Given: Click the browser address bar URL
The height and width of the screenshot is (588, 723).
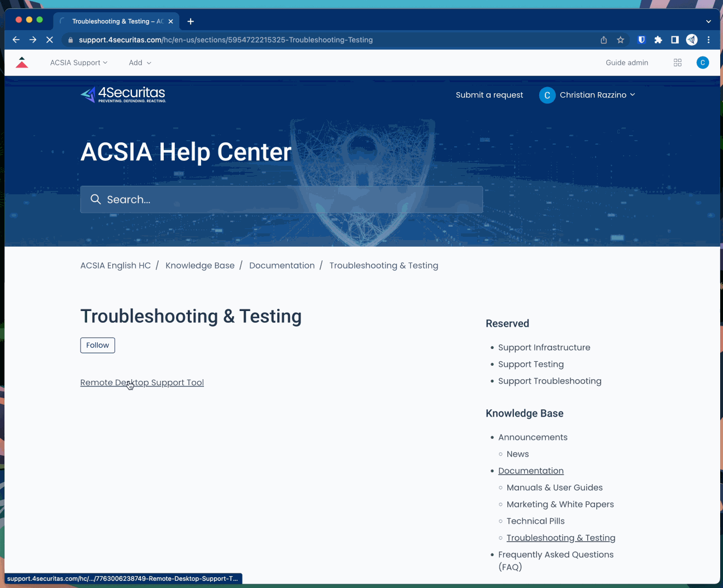Looking at the screenshot, I should point(226,40).
